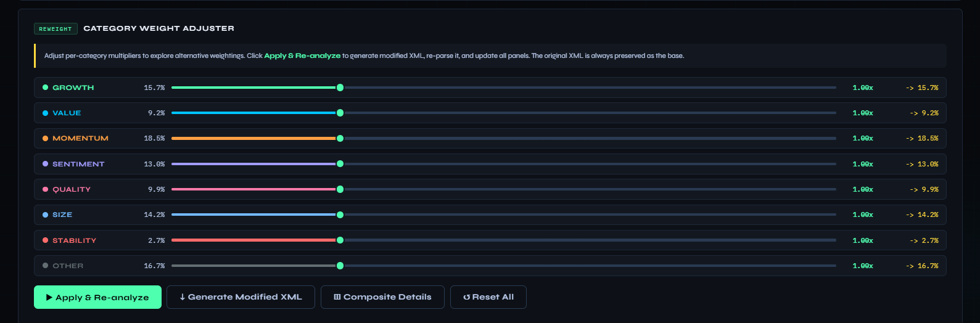Screen dimensions: 980x323
Task: Click the Apply & Re-analyze link in description
Action: [302, 55]
